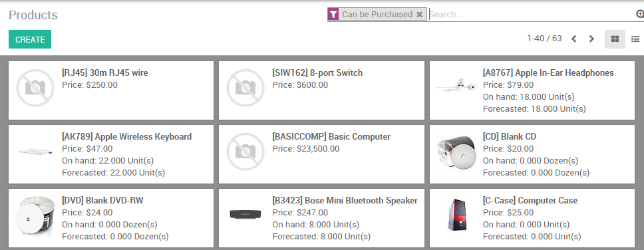Expand advanced search options magnifier icon
Viewport: 644px width, 250px height.
(640, 14)
